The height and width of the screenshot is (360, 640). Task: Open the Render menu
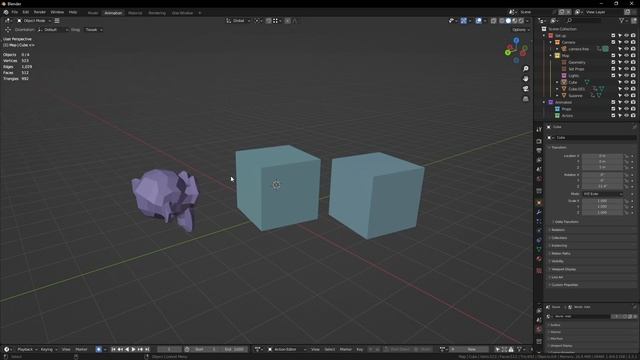coord(40,12)
